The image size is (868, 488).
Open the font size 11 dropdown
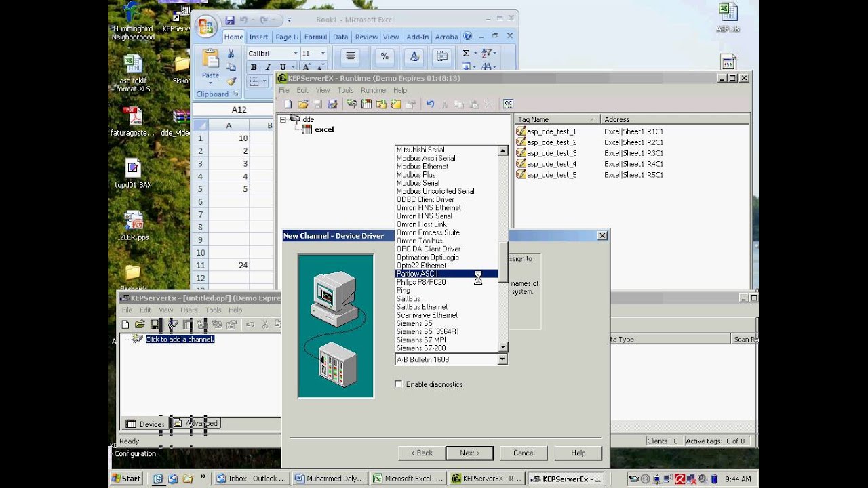click(323, 54)
